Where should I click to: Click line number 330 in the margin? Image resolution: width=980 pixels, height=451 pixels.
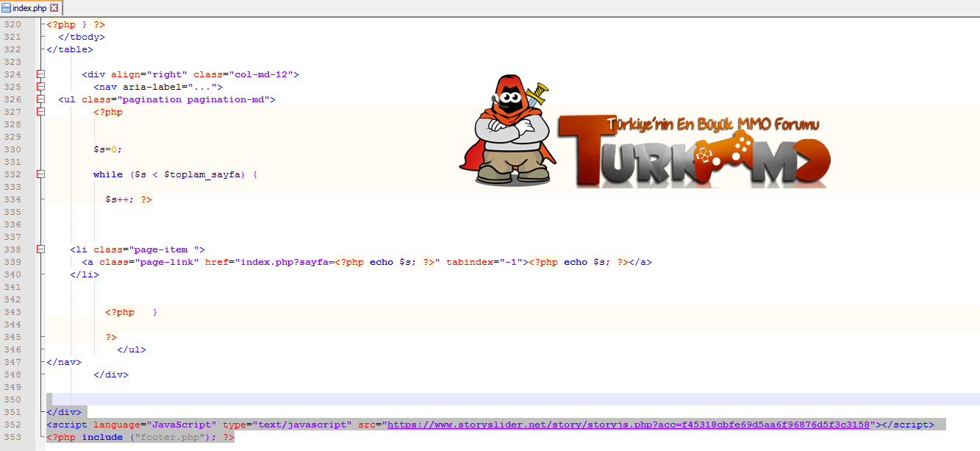[12, 149]
